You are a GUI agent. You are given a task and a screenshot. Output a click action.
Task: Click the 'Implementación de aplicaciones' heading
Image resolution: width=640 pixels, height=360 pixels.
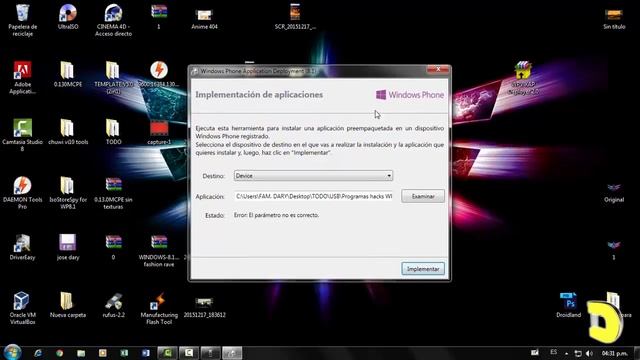click(259, 95)
